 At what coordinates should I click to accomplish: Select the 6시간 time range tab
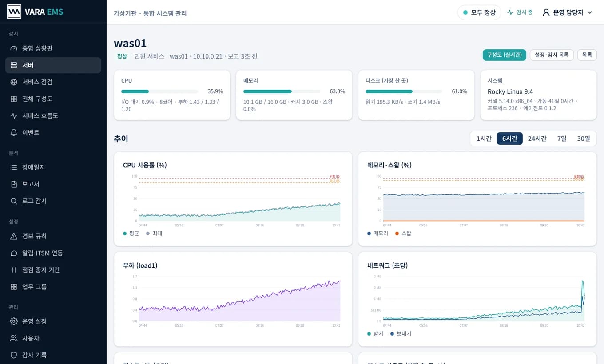[510, 138]
